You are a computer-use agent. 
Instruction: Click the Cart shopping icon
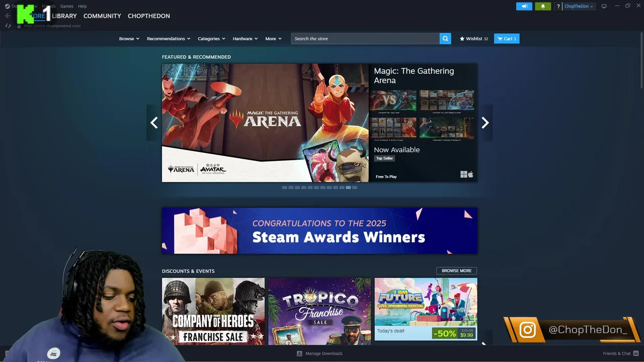500,39
